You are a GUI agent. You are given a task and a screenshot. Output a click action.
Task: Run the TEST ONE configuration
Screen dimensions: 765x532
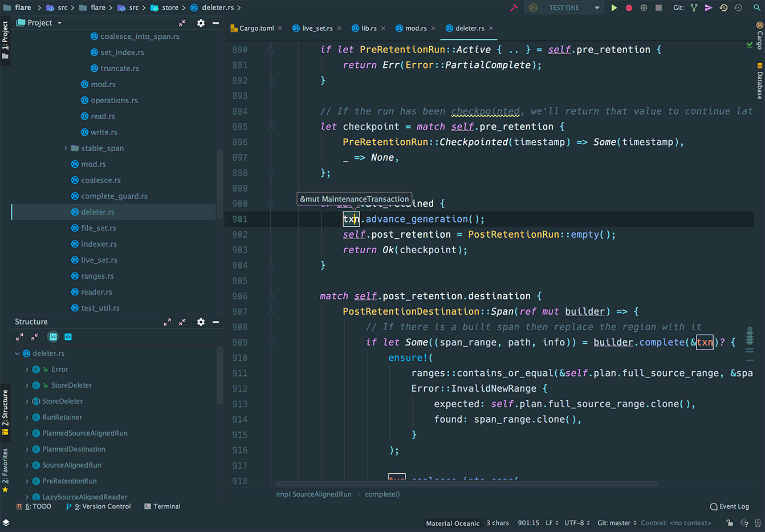click(x=614, y=8)
